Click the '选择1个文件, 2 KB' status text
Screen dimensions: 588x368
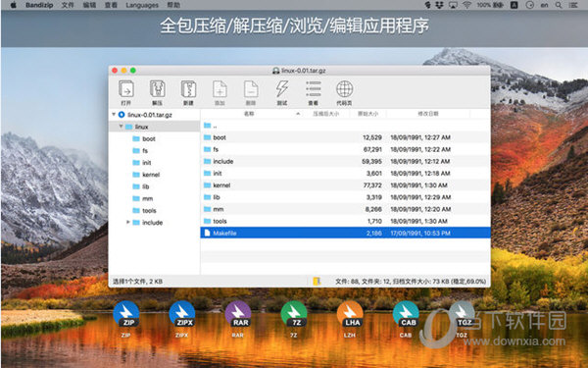pos(137,282)
